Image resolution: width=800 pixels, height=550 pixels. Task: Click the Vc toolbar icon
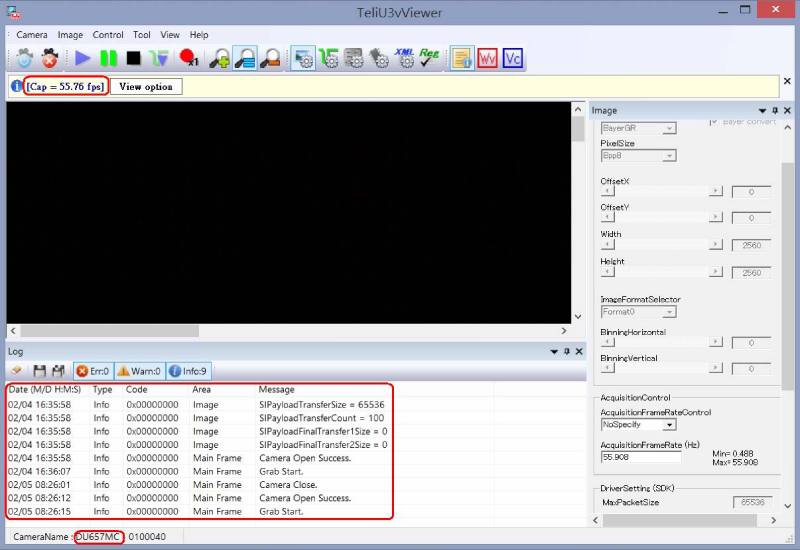coord(513,58)
